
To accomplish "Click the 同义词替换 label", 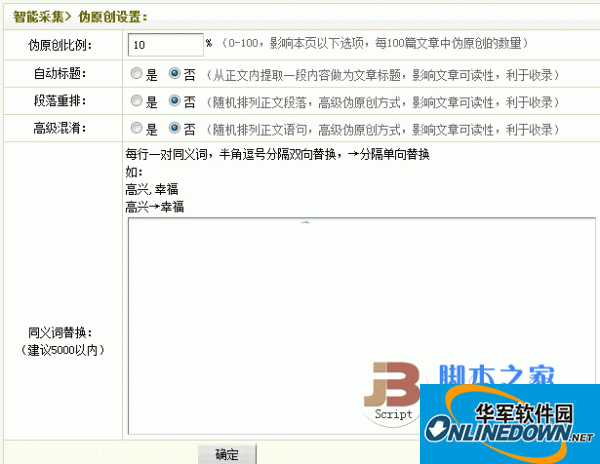I will pyautogui.click(x=60, y=333).
